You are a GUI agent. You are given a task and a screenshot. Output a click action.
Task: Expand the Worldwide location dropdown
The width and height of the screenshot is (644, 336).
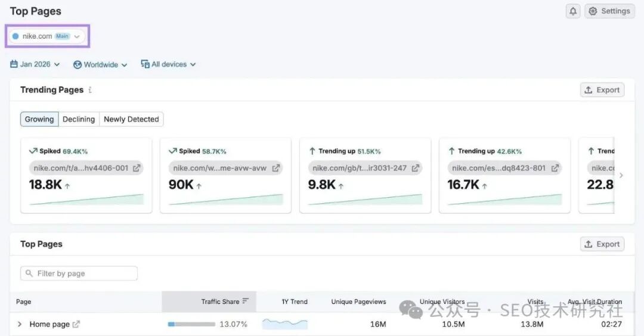pyautogui.click(x=100, y=64)
